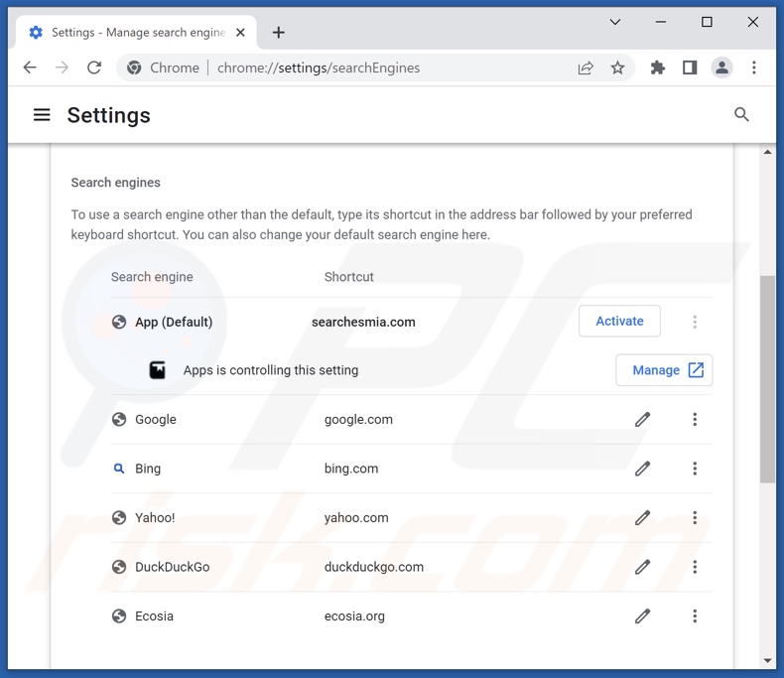The image size is (784, 678).
Task: Click the vertical scrollbar thumb
Action: click(x=767, y=379)
